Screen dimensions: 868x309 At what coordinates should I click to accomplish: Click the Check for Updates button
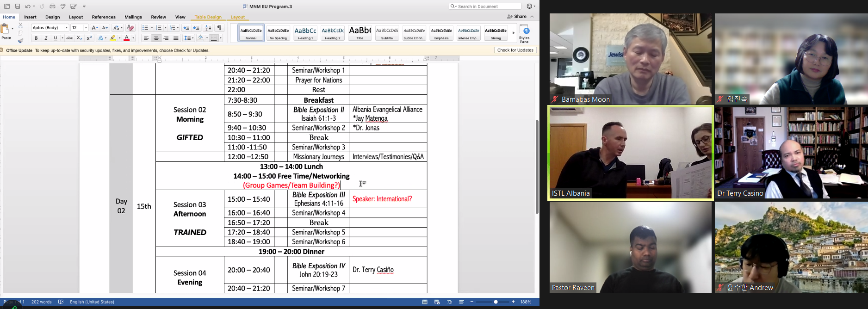click(x=515, y=50)
